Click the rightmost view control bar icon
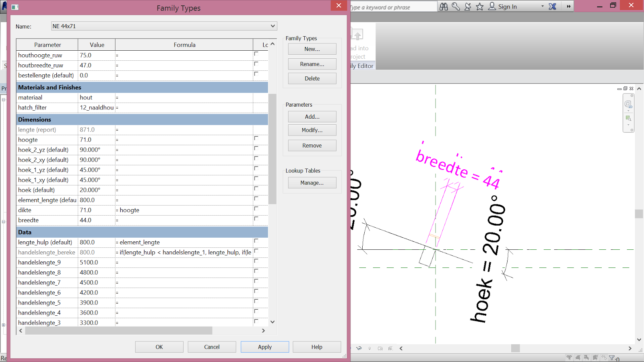Image resolution: width=644 pixels, height=362 pixels. click(x=390, y=348)
